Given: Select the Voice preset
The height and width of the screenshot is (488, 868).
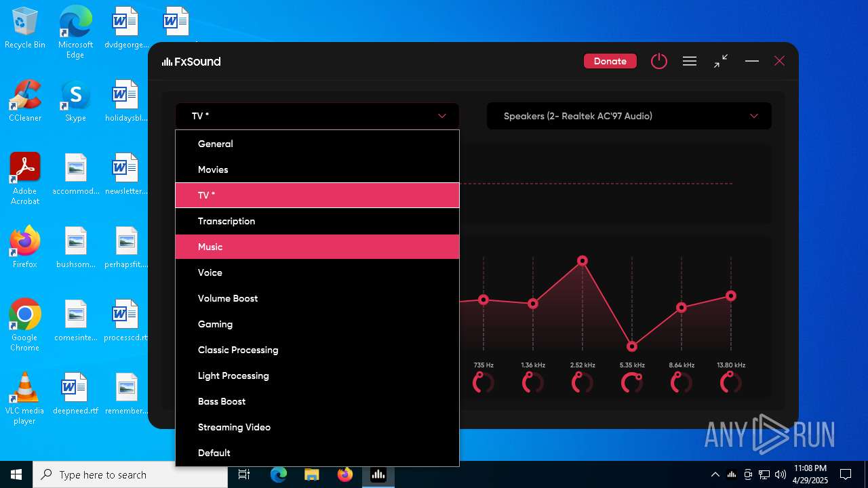Looking at the screenshot, I should [x=317, y=272].
